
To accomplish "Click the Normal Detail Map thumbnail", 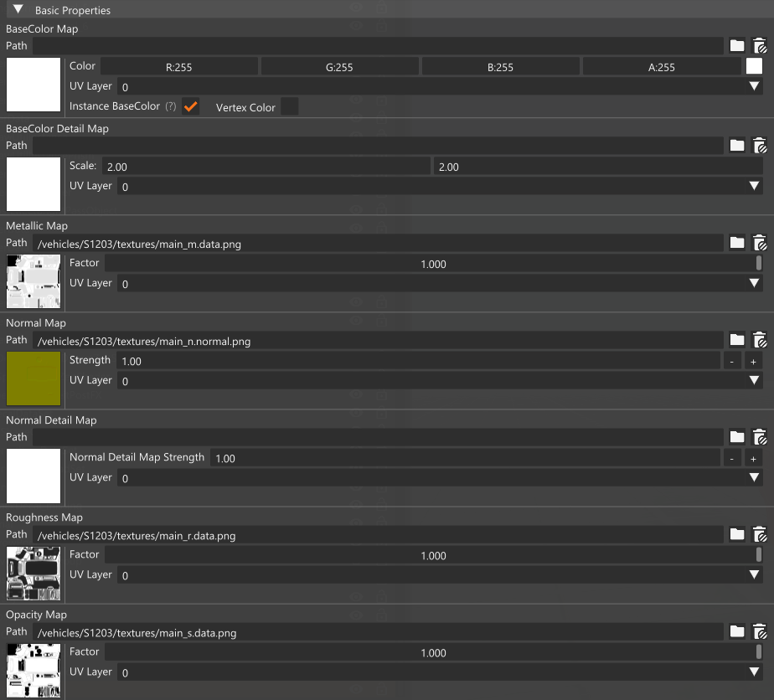I will pyautogui.click(x=33, y=476).
